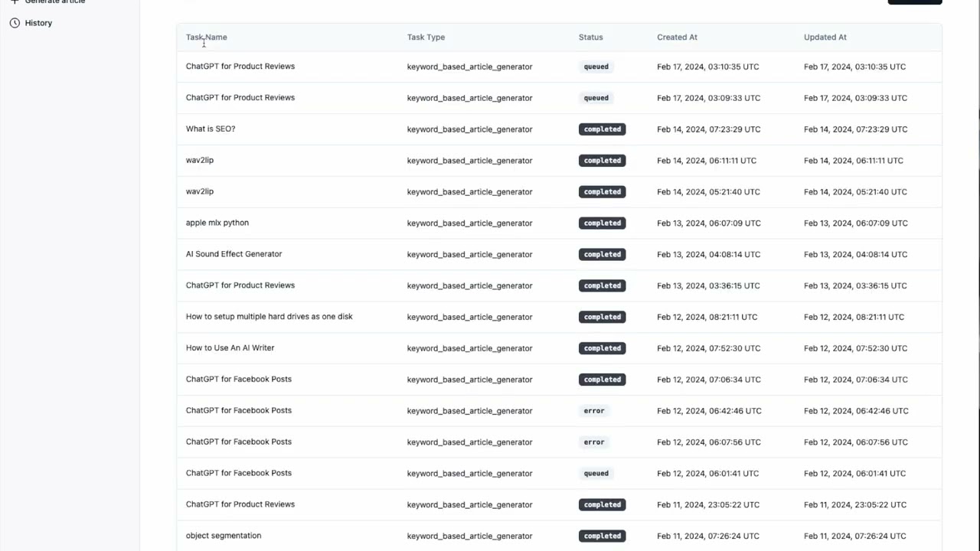
Task: Open 'How to setup multiple hard drives' task
Action: [269, 317]
